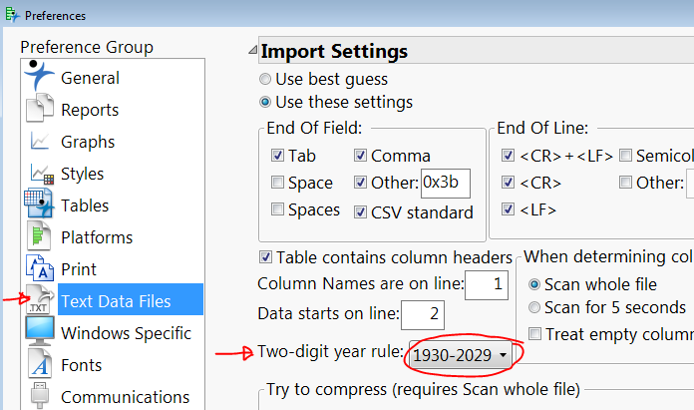Select the Graphs chart icon
The image size is (694, 410).
(x=40, y=141)
